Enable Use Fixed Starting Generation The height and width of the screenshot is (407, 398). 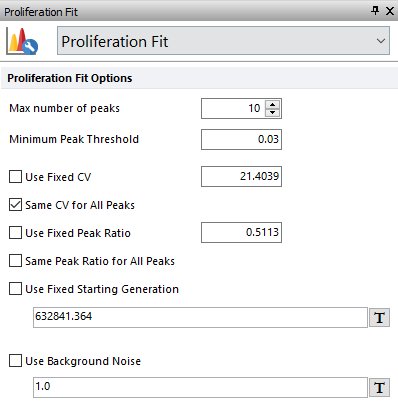(15, 289)
